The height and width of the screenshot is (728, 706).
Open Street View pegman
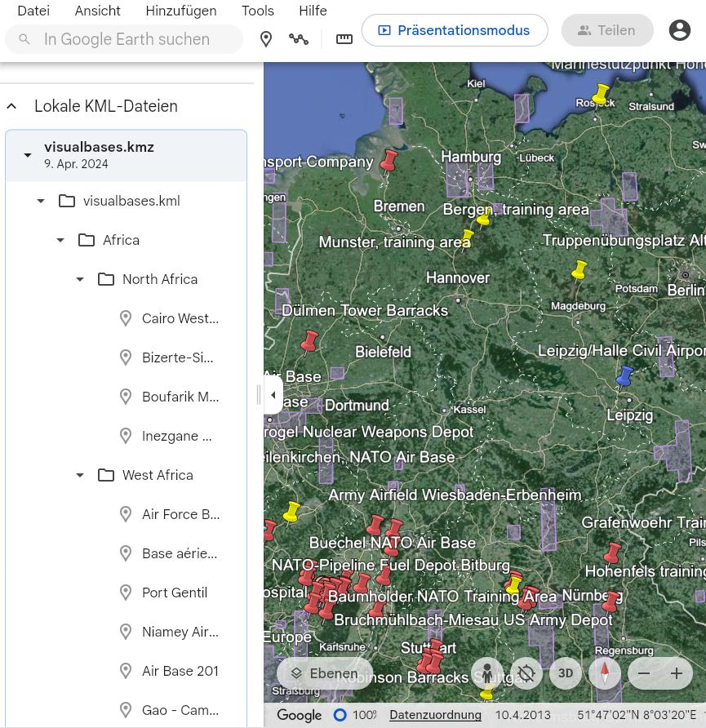point(486,673)
